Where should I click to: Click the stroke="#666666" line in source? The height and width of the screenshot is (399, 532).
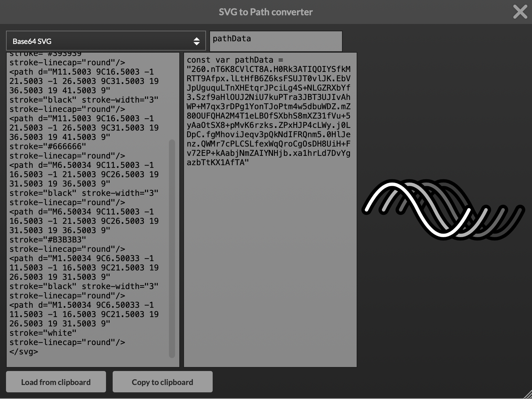(x=48, y=147)
